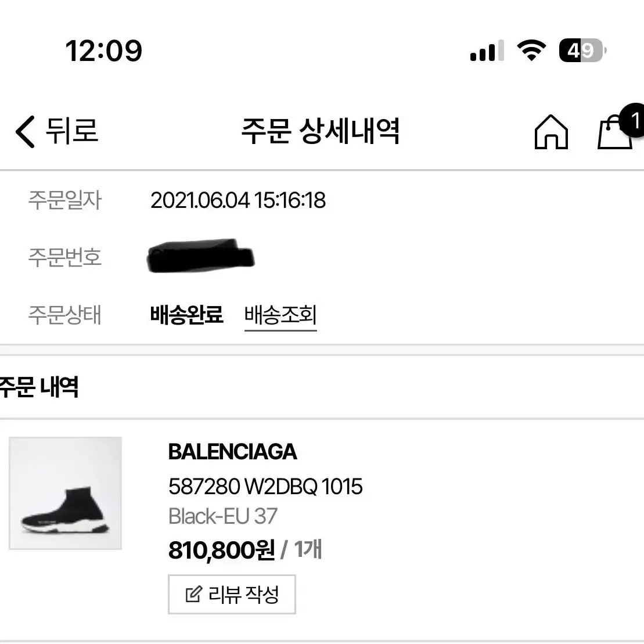Tap the BALENCIAGA brand name

[x=232, y=452]
